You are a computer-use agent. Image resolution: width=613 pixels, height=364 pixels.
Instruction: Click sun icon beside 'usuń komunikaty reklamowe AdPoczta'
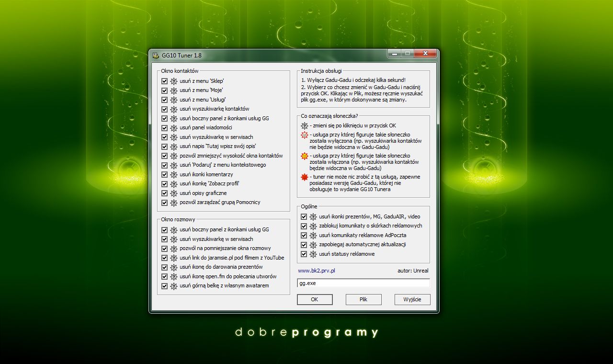pyautogui.click(x=313, y=236)
